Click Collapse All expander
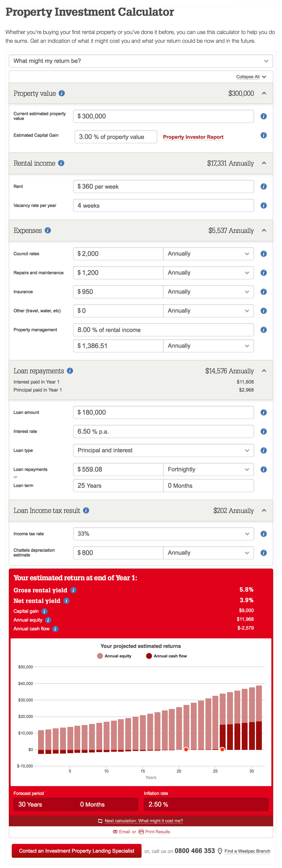Screen dimensions: 282x868 point(251,77)
